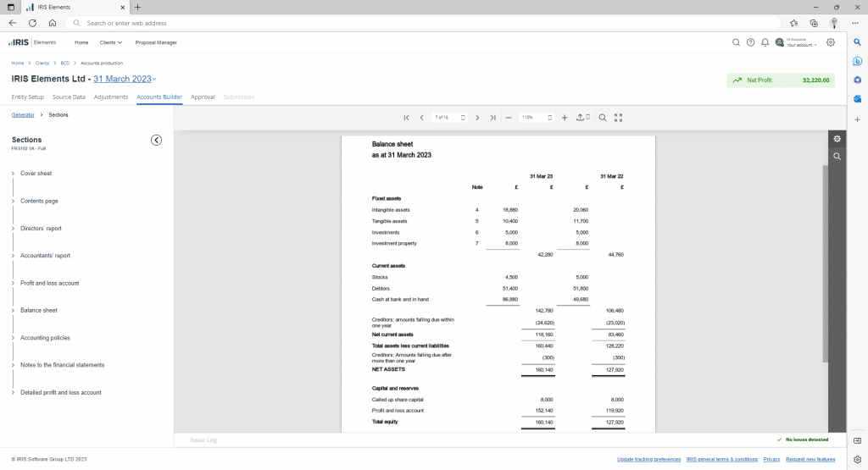Jump to the last document page
This screenshot has height=470, width=868.
(492, 118)
